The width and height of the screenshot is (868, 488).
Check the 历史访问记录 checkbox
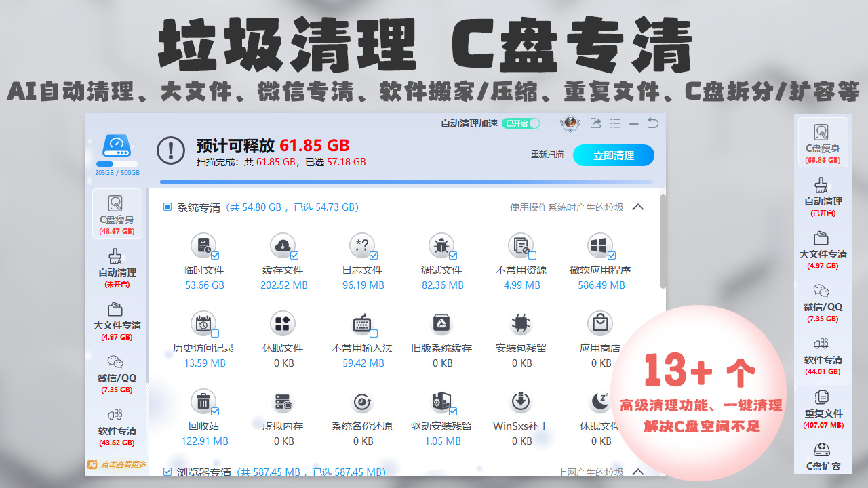(x=215, y=333)
